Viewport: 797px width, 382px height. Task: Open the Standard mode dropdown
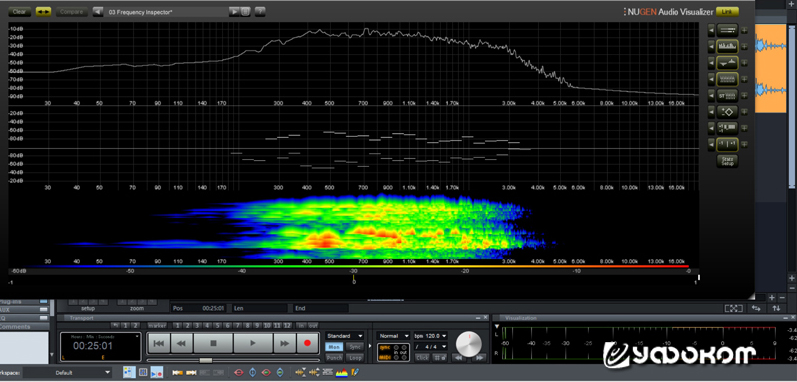click(345, 336)
